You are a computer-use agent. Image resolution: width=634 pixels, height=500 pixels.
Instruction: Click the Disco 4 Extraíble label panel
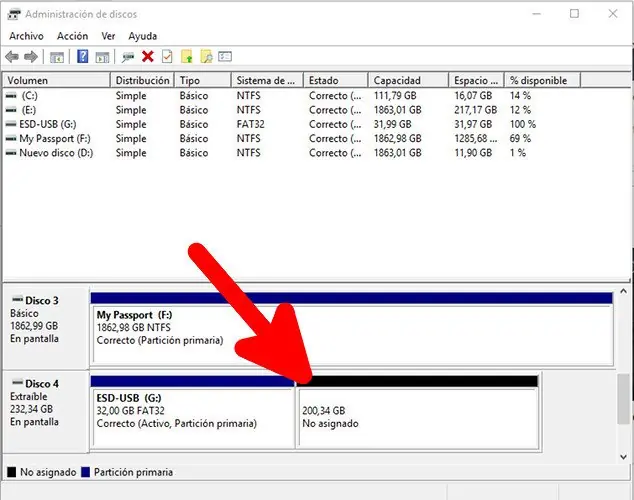pyautogui.click(x=45, y=411)
